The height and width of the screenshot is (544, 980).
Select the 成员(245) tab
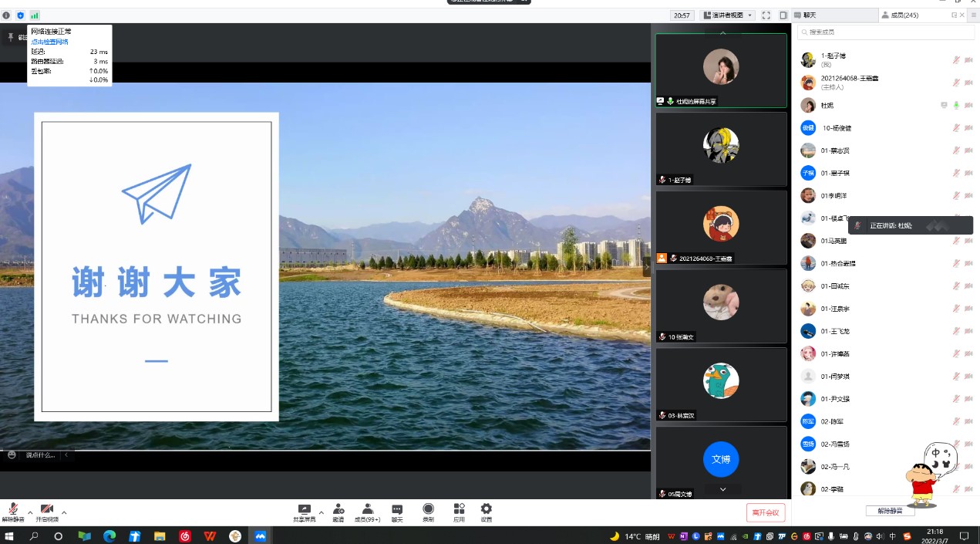904,15
